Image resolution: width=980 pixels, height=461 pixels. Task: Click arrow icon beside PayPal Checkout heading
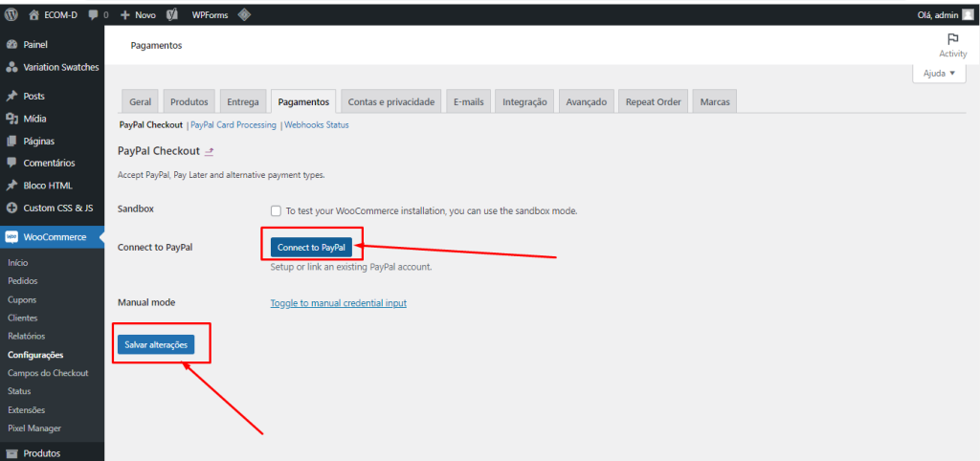point(209,151)
